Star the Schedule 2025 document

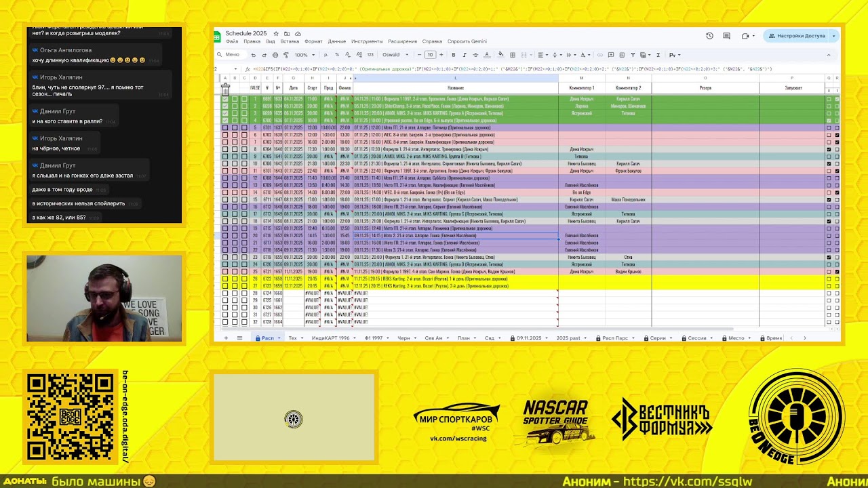tap(276, 33)
